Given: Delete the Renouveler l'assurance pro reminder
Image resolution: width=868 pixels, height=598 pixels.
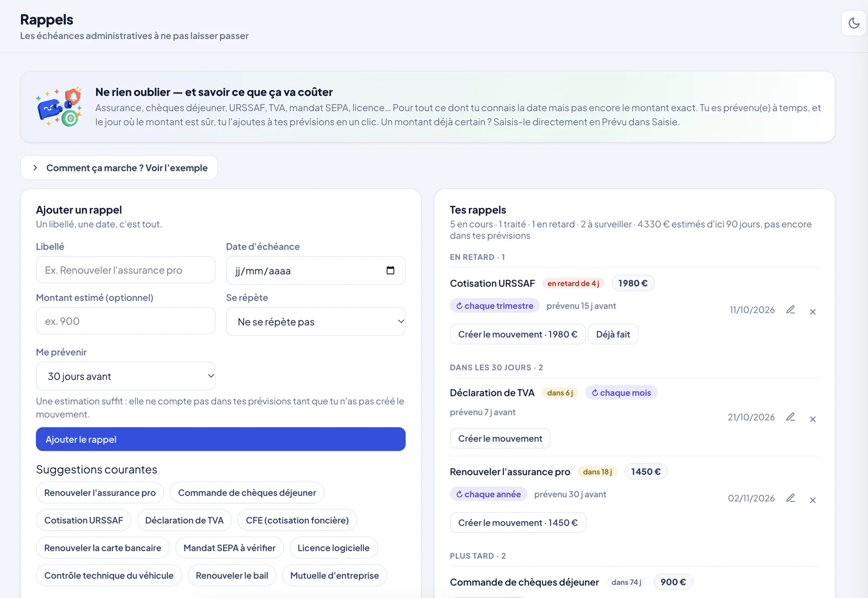Looking at the screenshot, I should pos(813,500).
